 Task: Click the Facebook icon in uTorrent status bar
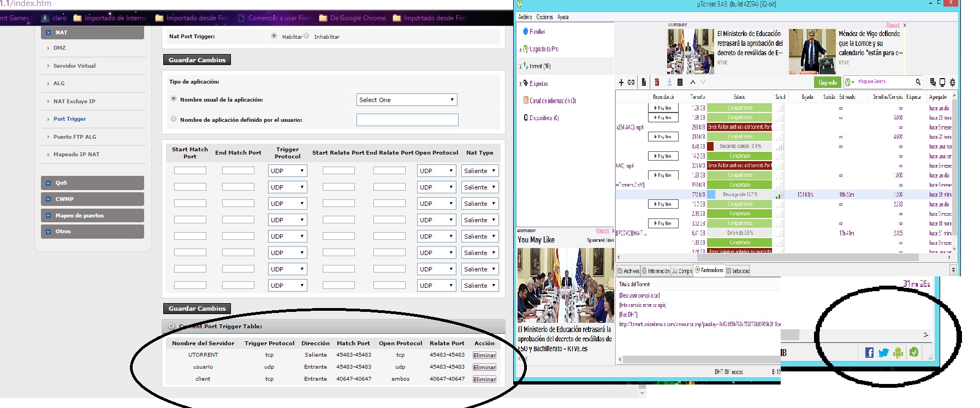[869, 353]
